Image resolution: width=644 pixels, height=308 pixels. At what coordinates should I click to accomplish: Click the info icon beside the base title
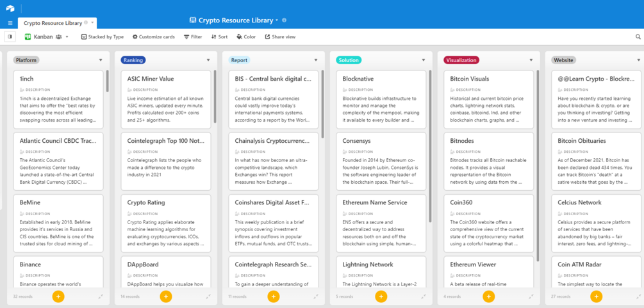coord(285,20)
